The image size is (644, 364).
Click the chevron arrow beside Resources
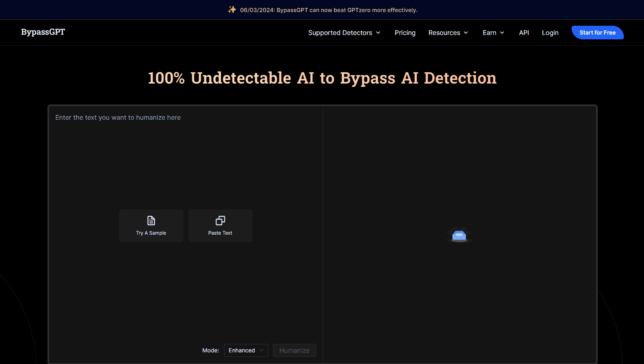pos(466,33)
